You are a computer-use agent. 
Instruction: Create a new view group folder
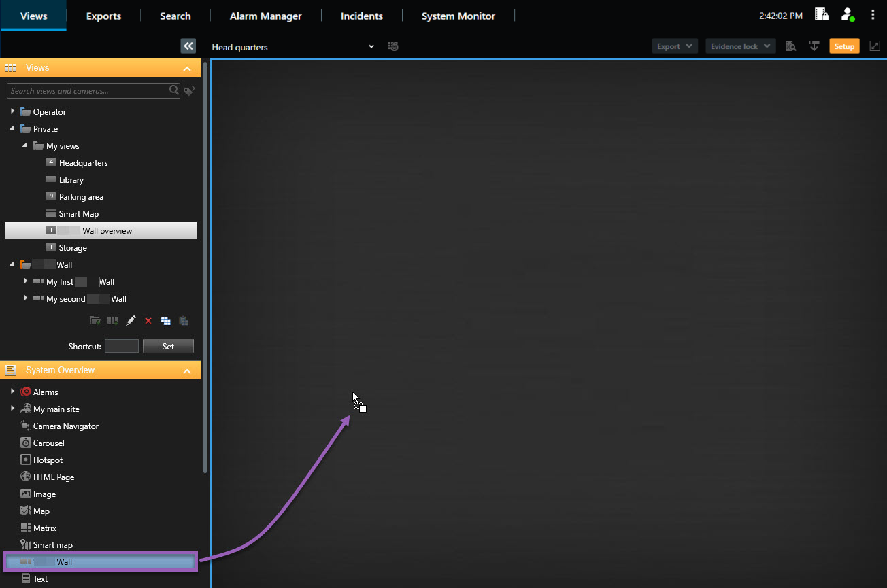pos(95,320)
